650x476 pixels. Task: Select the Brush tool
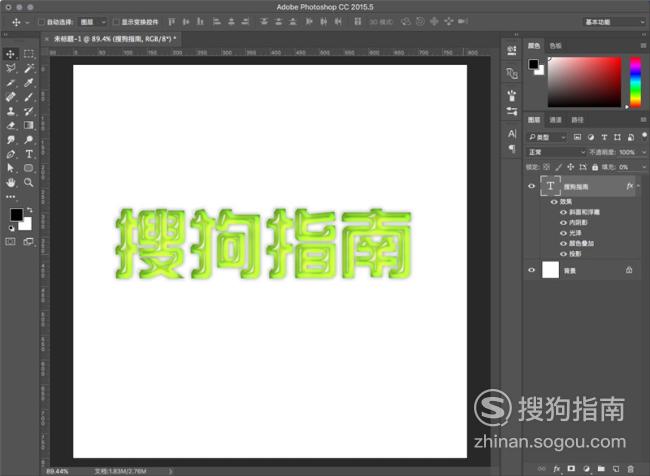tap(29, 97)
